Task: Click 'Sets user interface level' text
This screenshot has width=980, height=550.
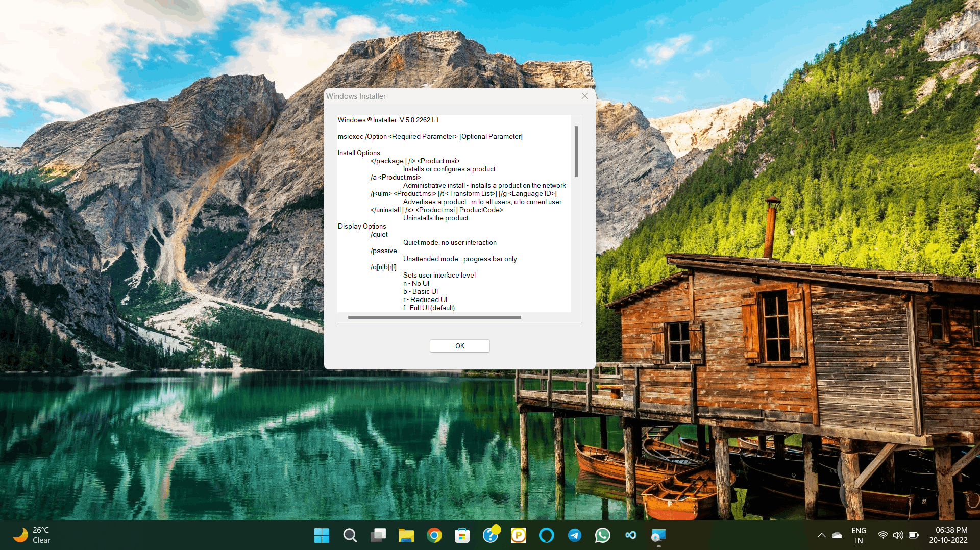Action: [439, 275]
